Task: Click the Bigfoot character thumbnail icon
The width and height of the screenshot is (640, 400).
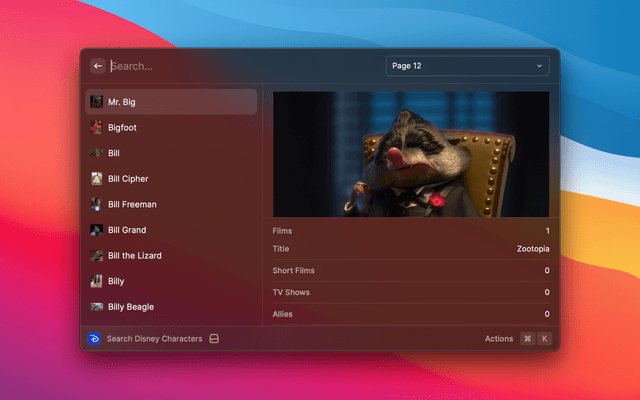Action: 96,128
